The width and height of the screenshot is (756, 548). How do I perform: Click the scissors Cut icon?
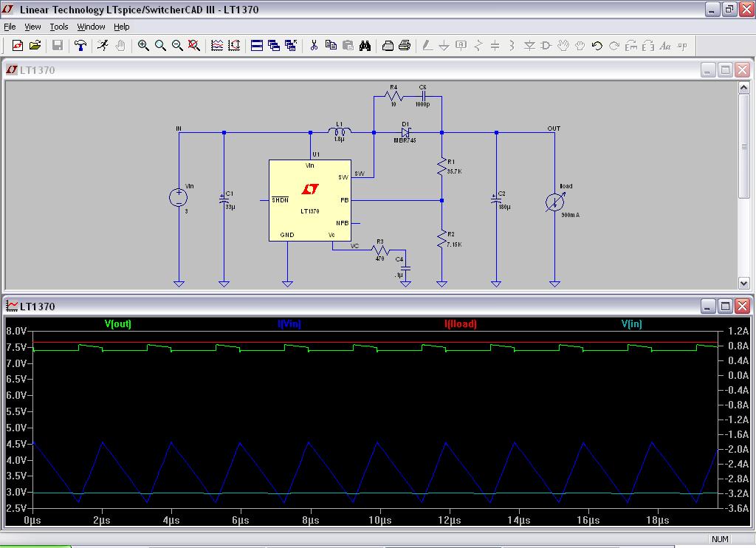pyautogui.click(x=314, y=45)
